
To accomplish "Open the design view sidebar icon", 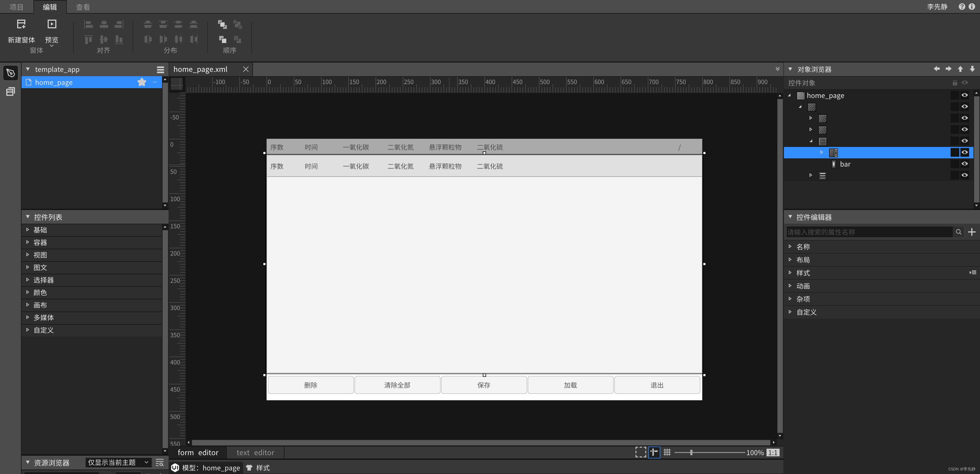I will pos(11,73).
